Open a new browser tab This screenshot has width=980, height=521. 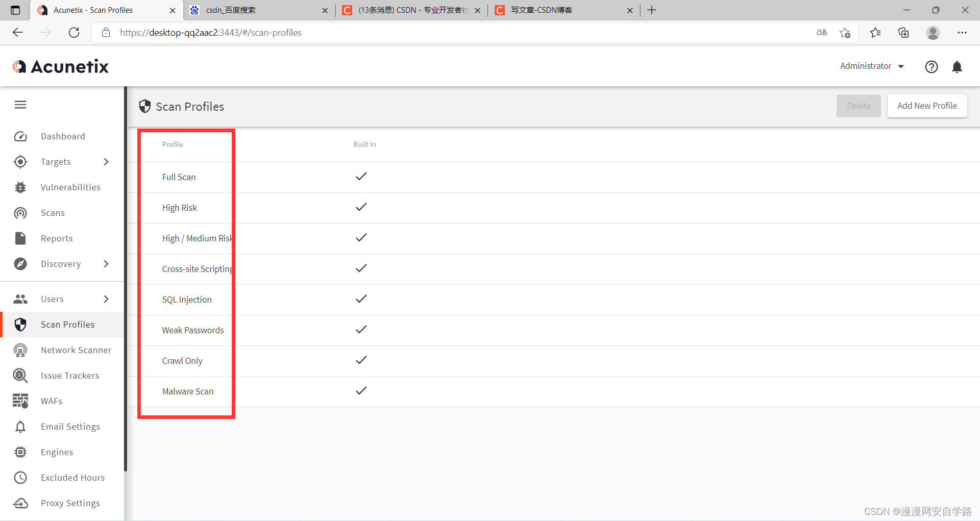coord(652,10)
